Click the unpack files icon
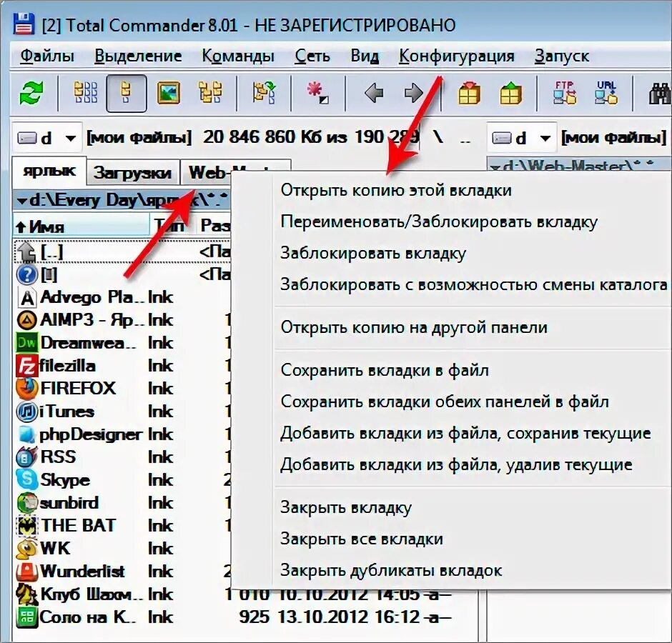 point(510,93)
